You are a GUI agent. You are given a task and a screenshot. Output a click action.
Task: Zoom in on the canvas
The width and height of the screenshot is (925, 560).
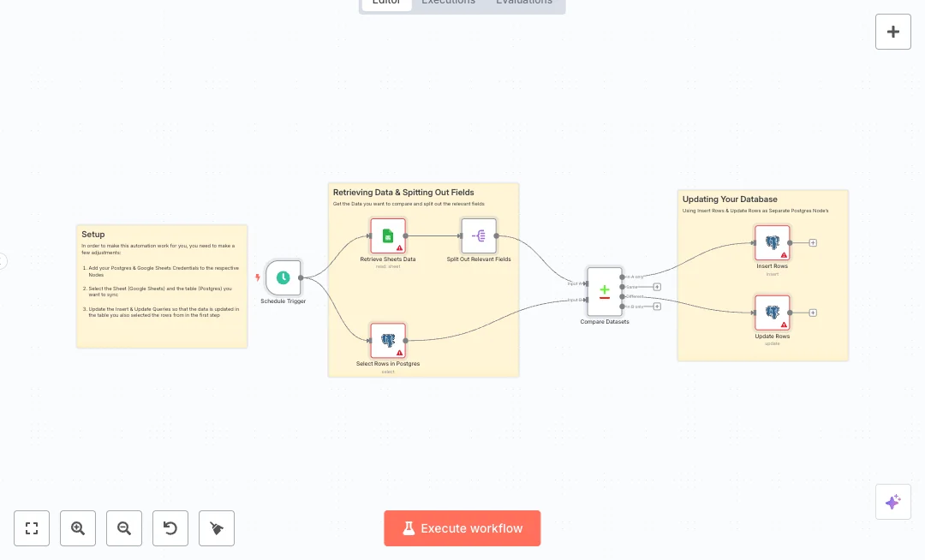(78, 528)
